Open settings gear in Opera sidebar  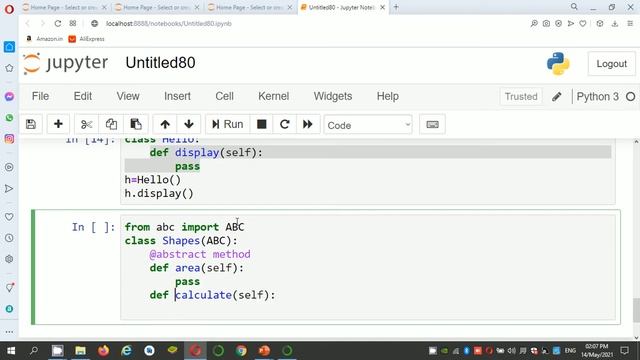[x=9, y=259]
